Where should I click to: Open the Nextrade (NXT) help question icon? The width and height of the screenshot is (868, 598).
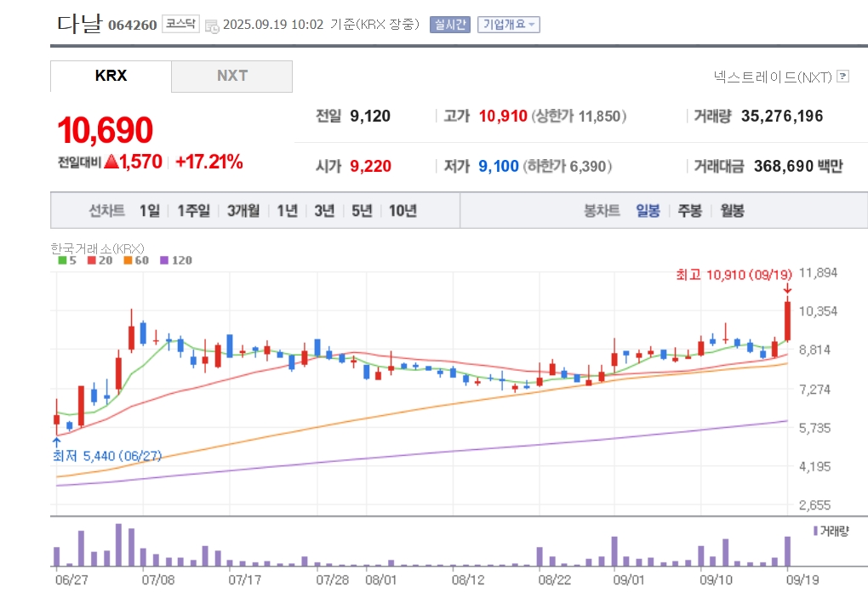843,77
